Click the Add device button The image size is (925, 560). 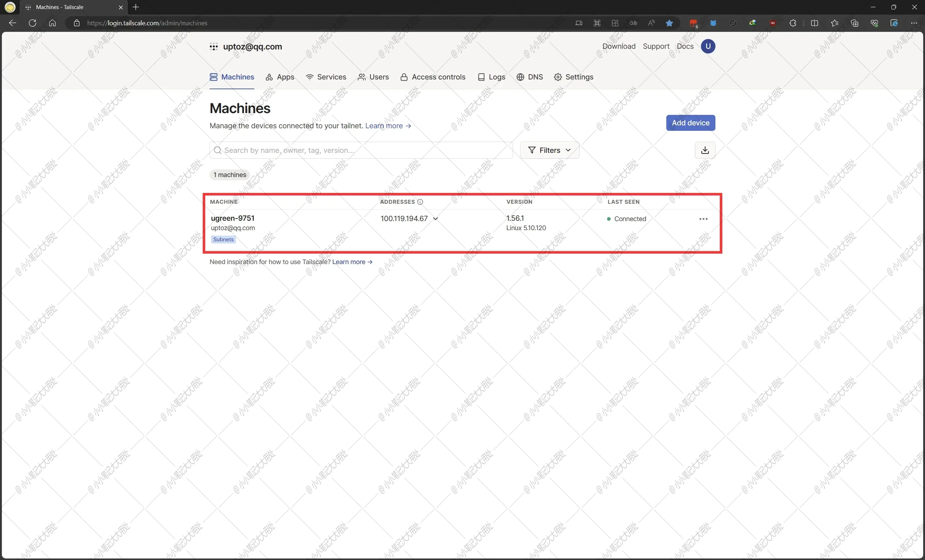[x=690, y=123]
